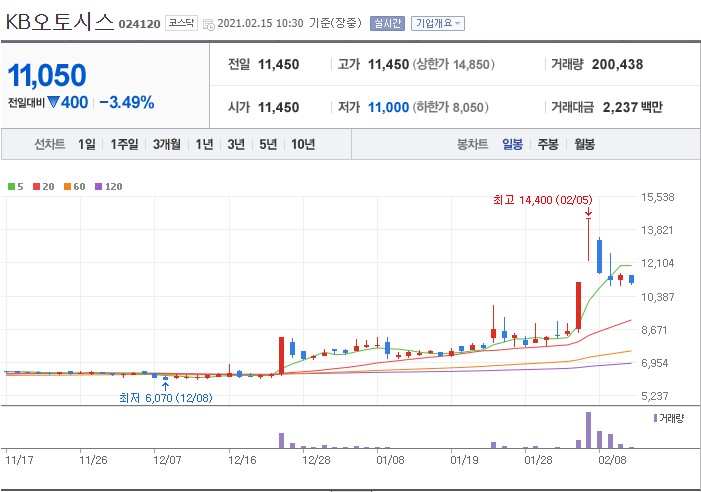
Task: Show the 10년 line chart
Action: 303,144
